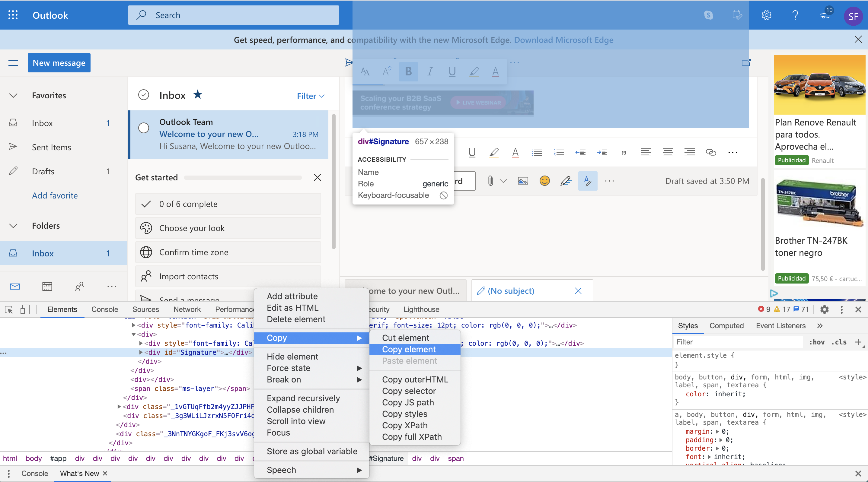The image size is (868, 482).
Task: Switch to DevTools Network tab
Action: point(187,309)
